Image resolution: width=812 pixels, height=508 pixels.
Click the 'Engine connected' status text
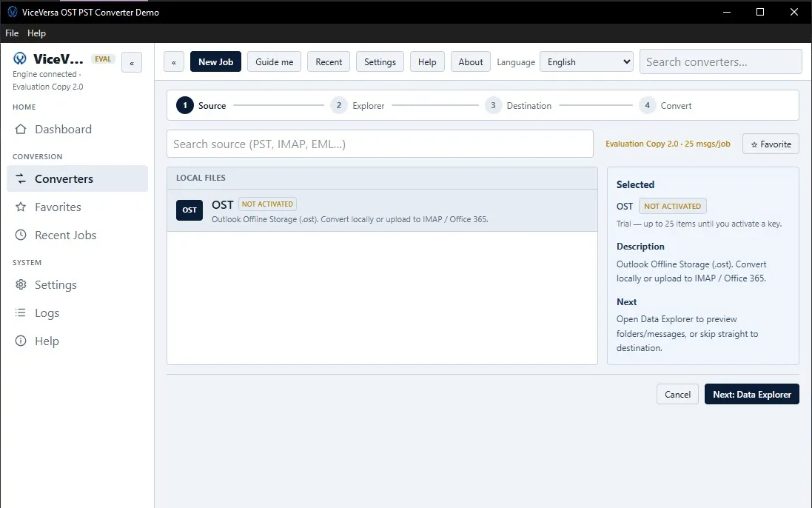pyautogui.click(x=47, y=74)
